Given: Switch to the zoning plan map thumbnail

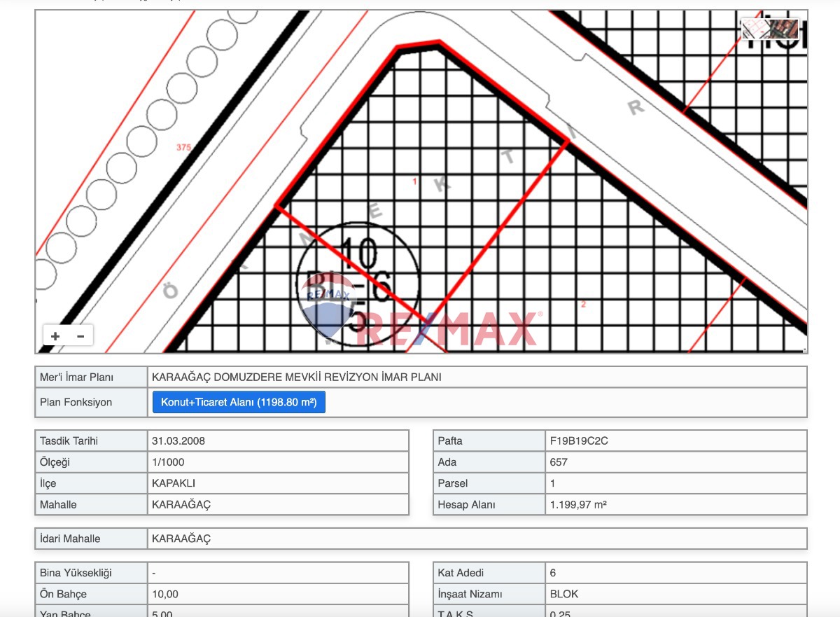Looking at the screenshot, I should pos(755,29).
